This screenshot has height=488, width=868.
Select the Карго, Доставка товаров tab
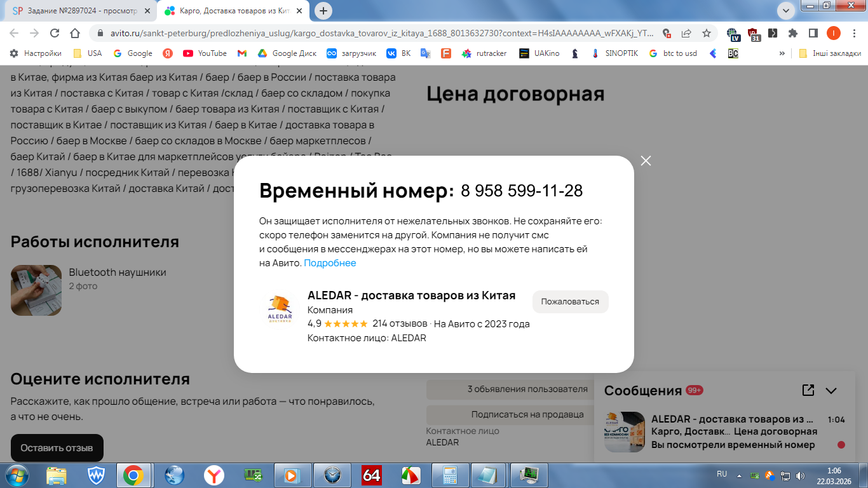pyautogui.click(x=234, y=11)
